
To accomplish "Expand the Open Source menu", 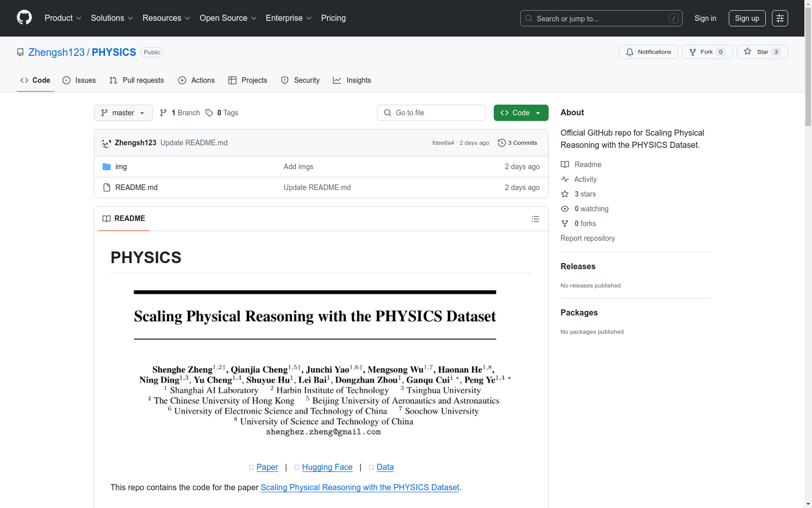I will [x=228, y=18].
